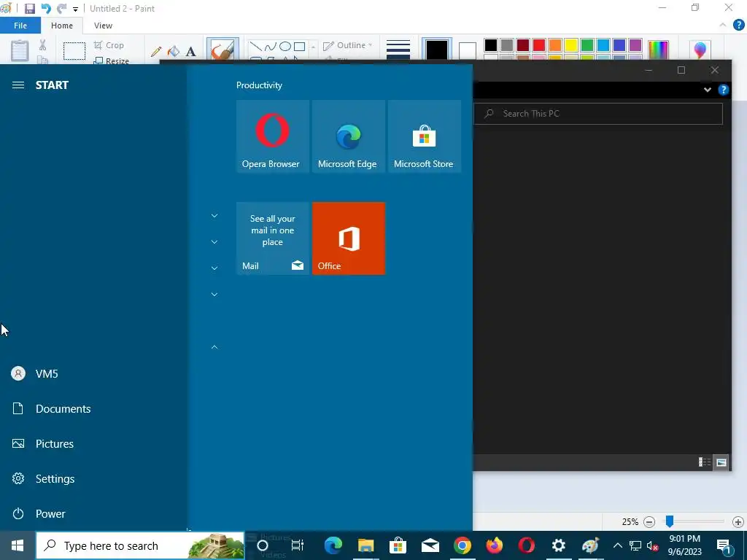This screenshot has width=747, height=560.
Task: Open the Mail live tile
Action: [273, 238]
